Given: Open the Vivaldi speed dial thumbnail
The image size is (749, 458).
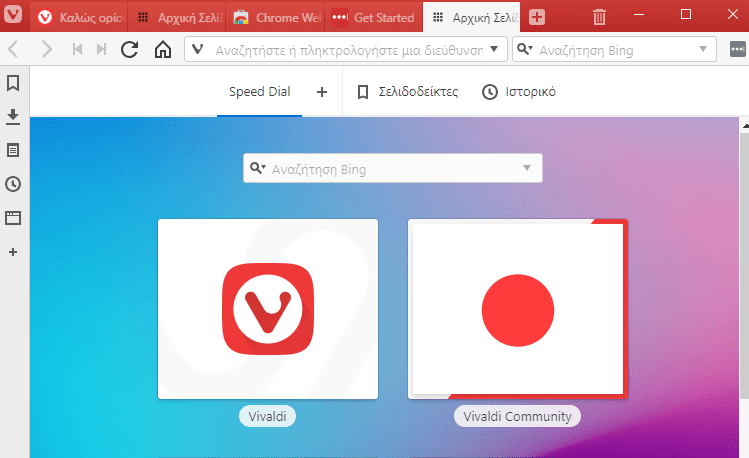Looking at the screenshot, I should coord(268,309).
